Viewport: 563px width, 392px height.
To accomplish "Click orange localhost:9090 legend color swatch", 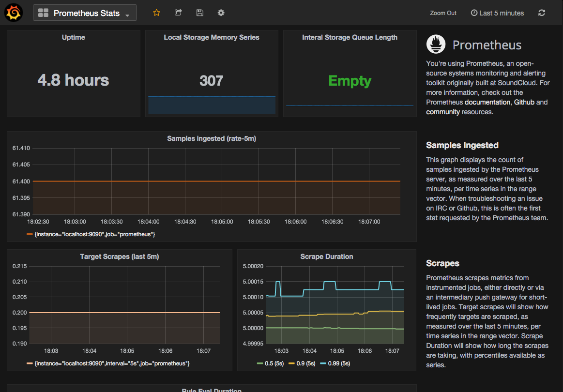I will (30, 234).
